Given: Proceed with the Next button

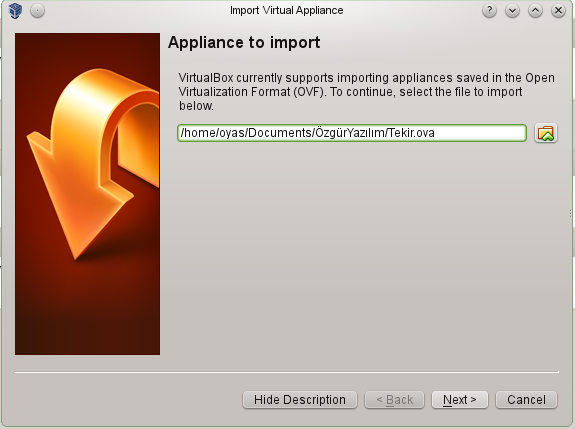Looking at the screenshot, I should (460, 400).
